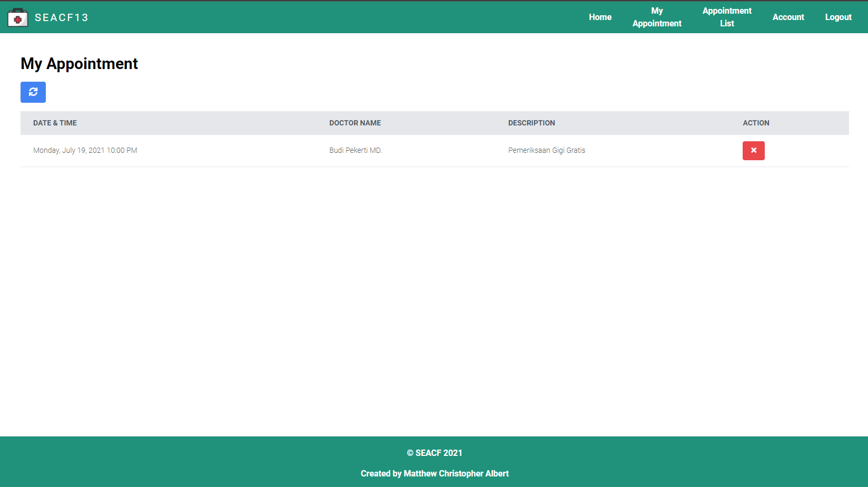The image size is (868, 487).
Task: Click the My Appointment page heading
Action: pos(79,64)
